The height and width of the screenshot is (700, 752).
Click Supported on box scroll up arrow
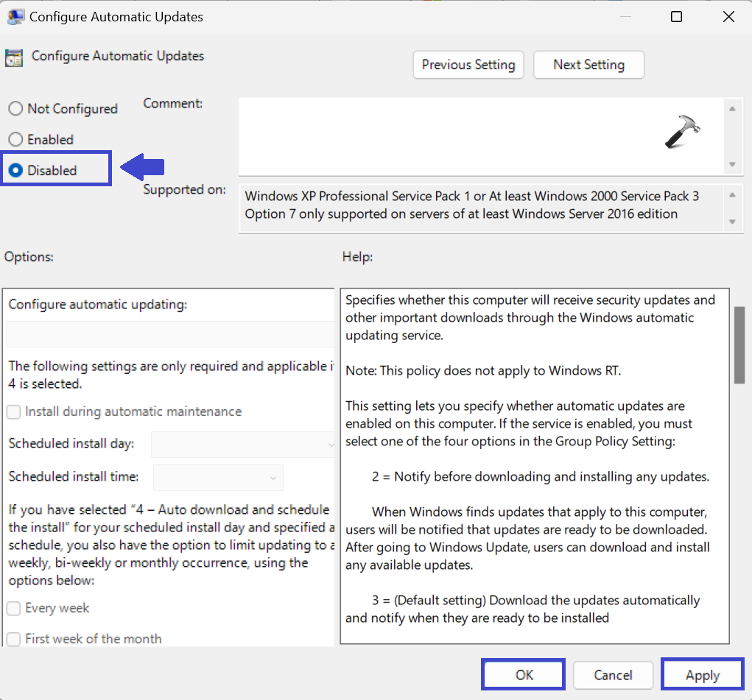point(732,195)
